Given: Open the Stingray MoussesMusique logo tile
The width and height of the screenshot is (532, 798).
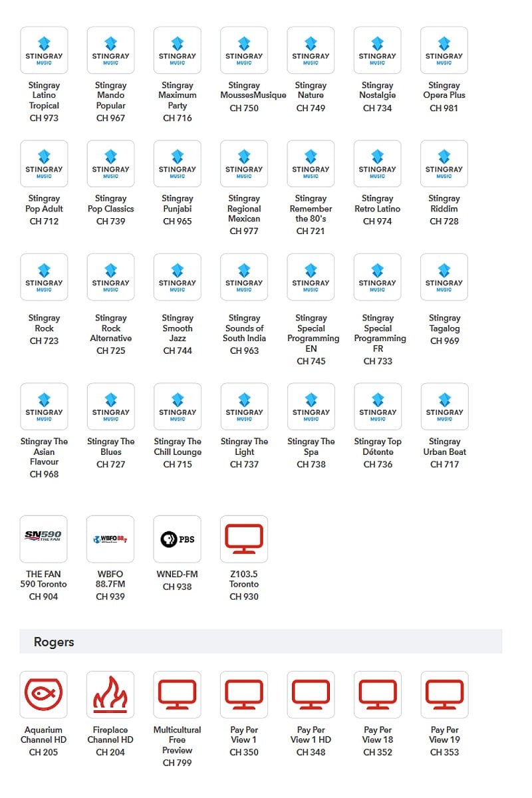Looking at the screenshot, I should [244, 50].
